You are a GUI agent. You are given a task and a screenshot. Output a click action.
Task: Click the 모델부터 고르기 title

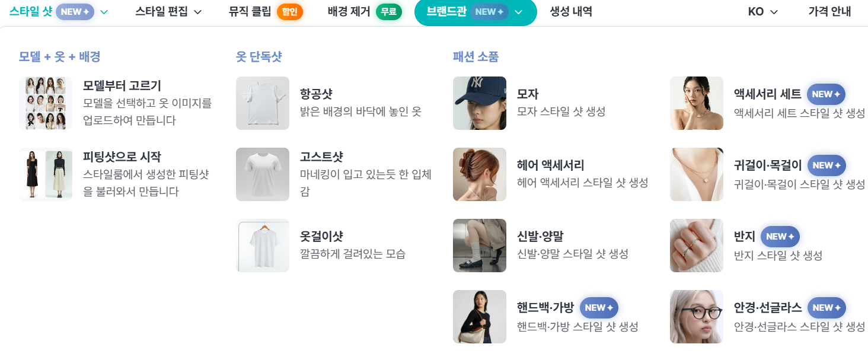122,85
